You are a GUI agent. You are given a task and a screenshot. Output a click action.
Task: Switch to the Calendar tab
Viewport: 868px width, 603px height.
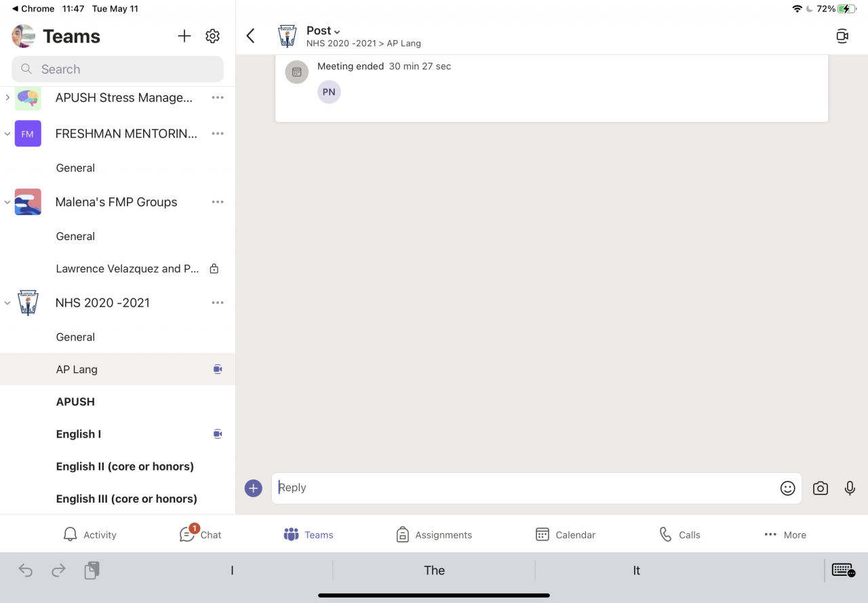566,534
